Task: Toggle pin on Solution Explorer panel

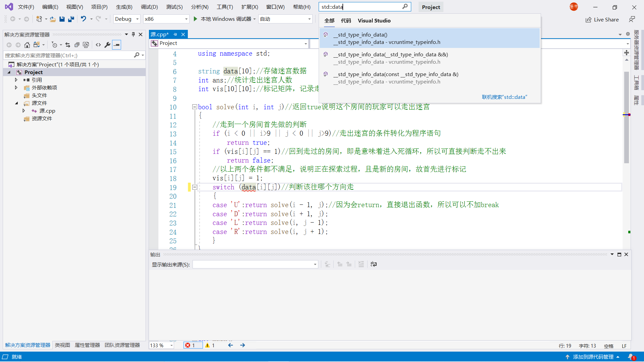Action: coord(133,34)
